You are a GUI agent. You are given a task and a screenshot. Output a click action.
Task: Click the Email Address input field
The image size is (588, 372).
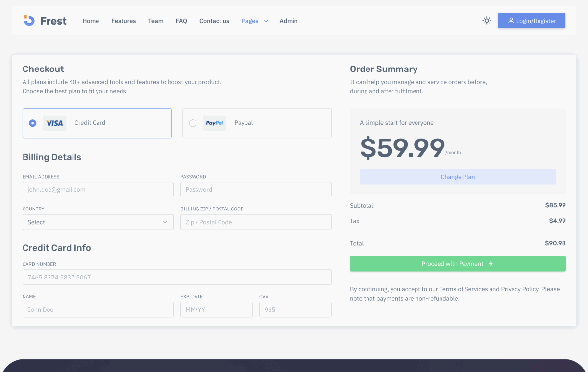click(x=98, y=189)
